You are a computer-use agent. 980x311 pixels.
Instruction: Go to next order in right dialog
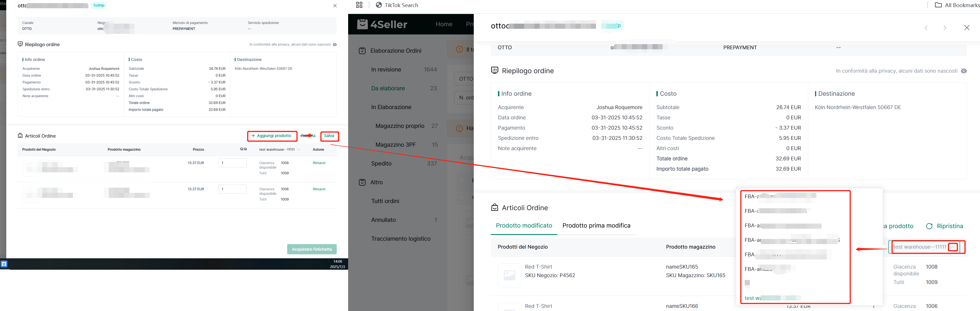click(x=945, y=28)
